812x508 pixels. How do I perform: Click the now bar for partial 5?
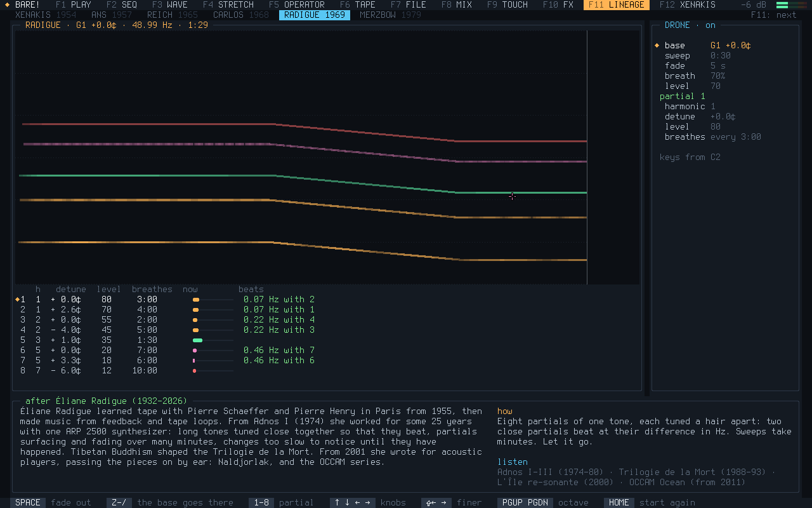click(213, 340)
